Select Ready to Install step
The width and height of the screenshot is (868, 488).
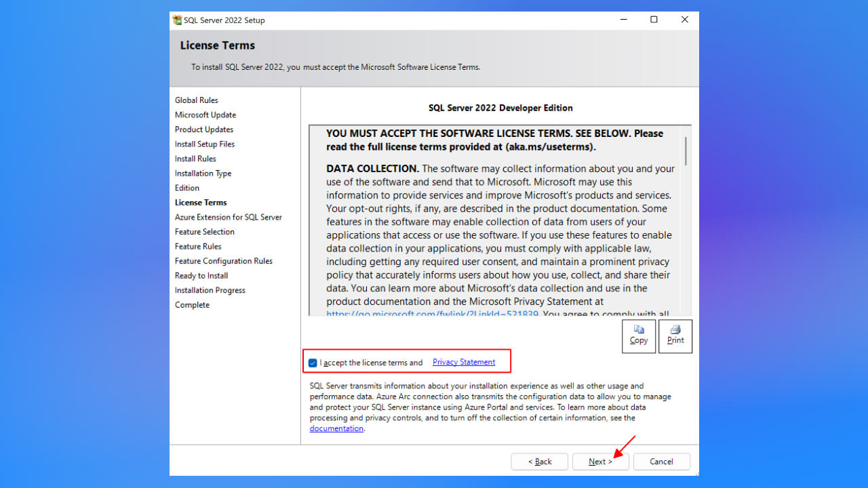(201, 276)
